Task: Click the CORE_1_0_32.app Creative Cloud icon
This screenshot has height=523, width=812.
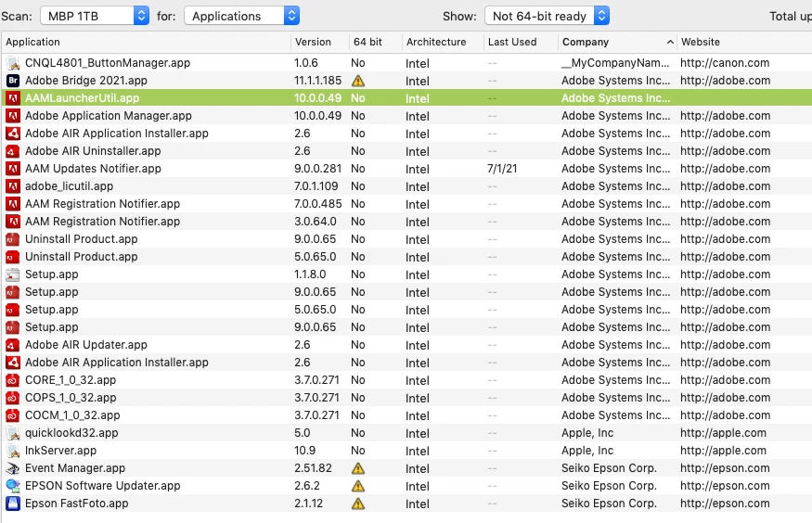Action: tap(13, 380)
